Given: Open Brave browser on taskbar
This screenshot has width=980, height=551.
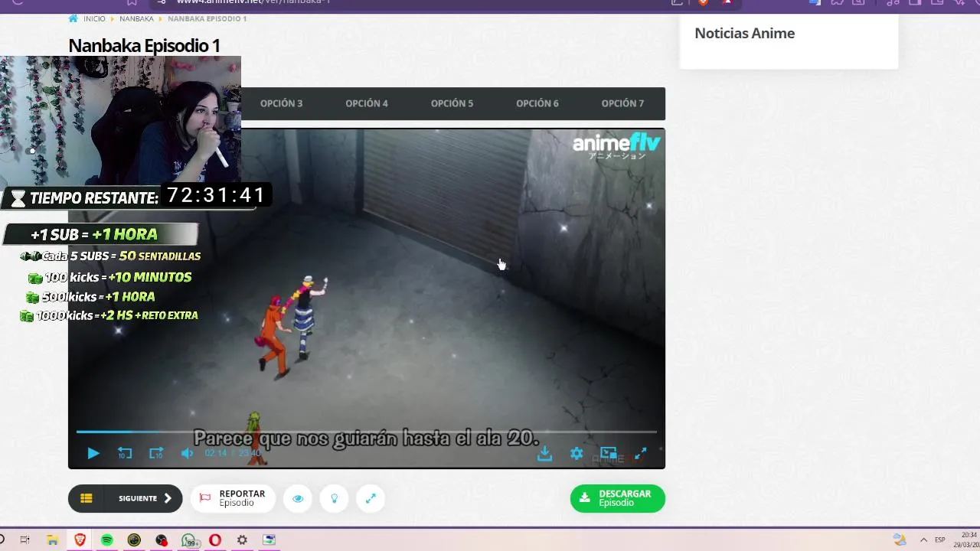Looking at the screenshot, I should [80, 540].
